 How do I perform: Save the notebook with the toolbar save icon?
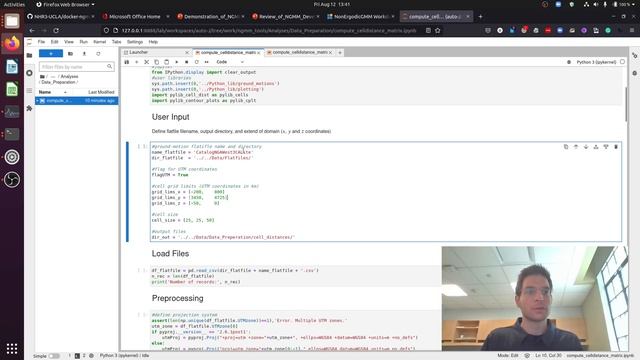point(127,62)
